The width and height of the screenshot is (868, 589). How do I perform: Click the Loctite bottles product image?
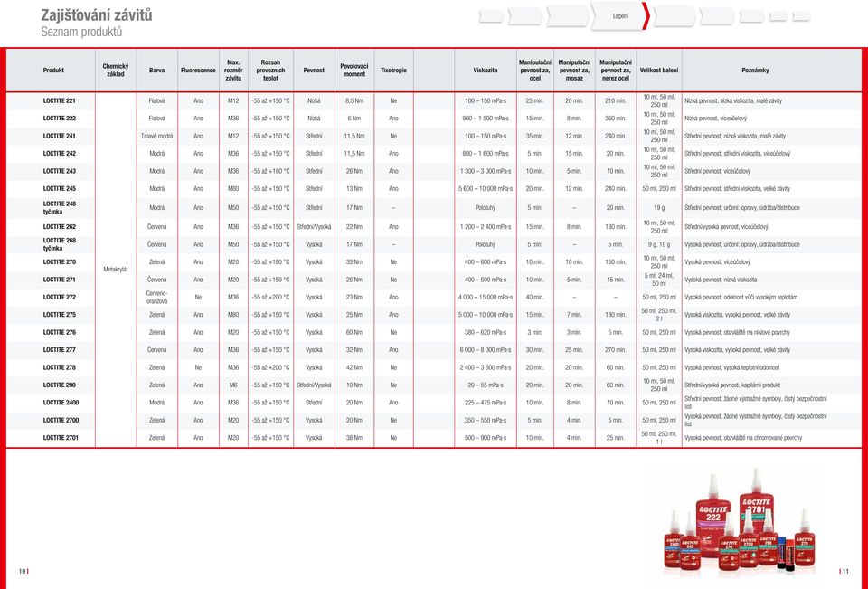click(740, 521)
